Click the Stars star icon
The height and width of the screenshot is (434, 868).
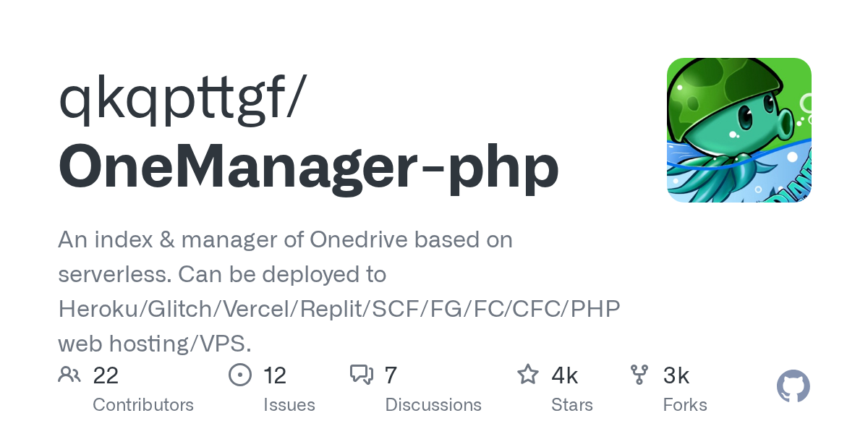pyautogui.click(x=528, y=375)
